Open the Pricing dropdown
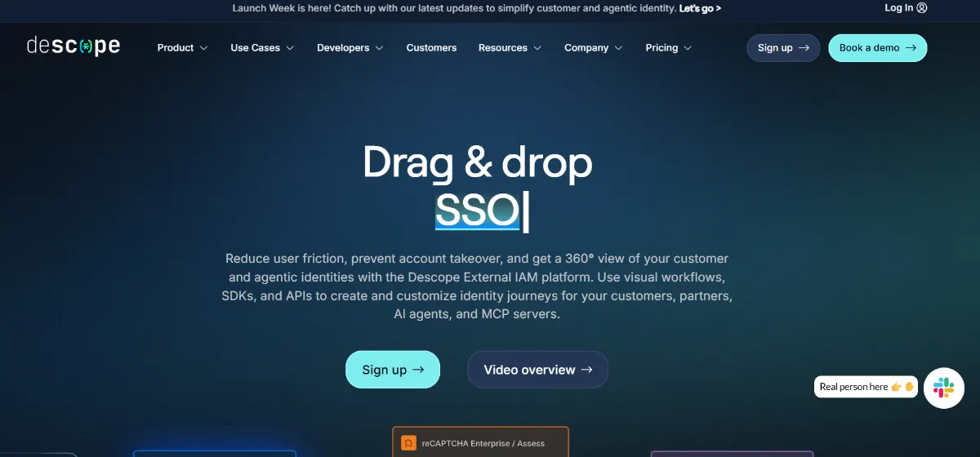Viewport: 980px width, 457px height. tap(668, 48)
